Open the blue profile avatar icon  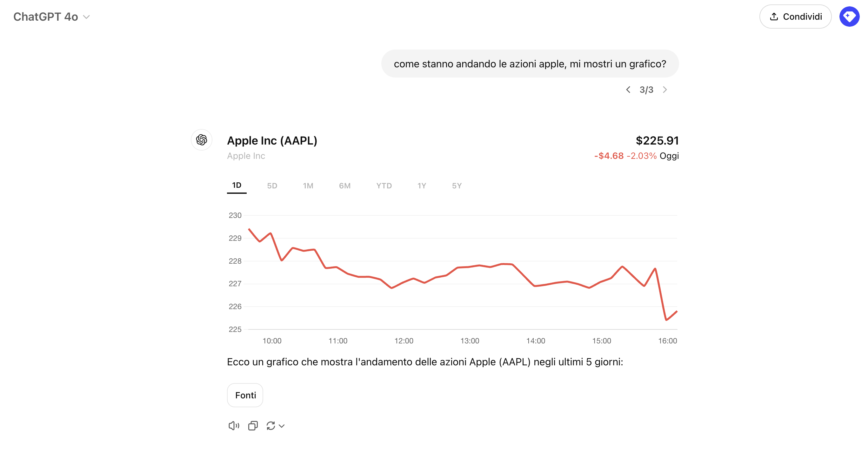tap(849, 17)
